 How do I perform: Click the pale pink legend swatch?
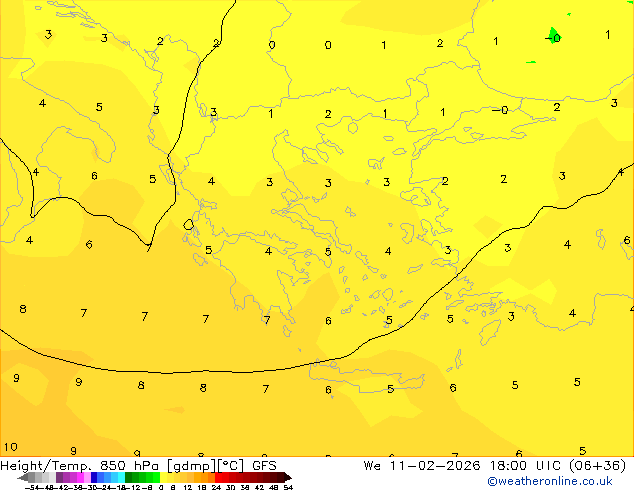(x=87, y=477)
